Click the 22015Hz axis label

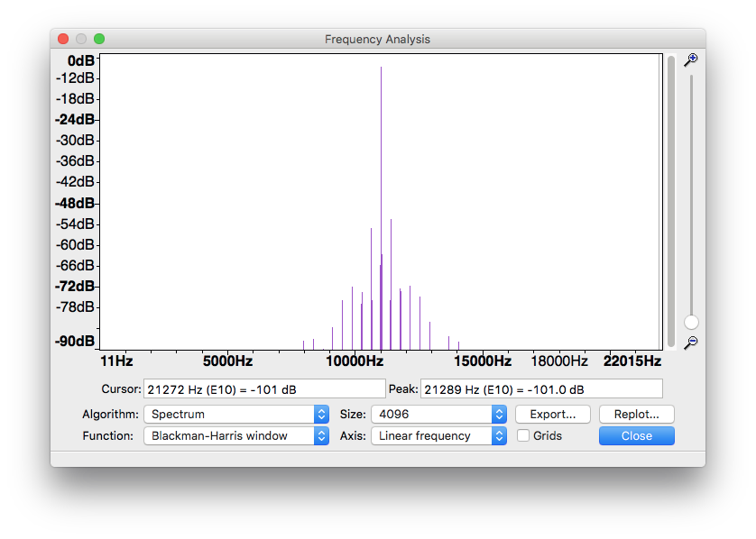tap(632, 361)
